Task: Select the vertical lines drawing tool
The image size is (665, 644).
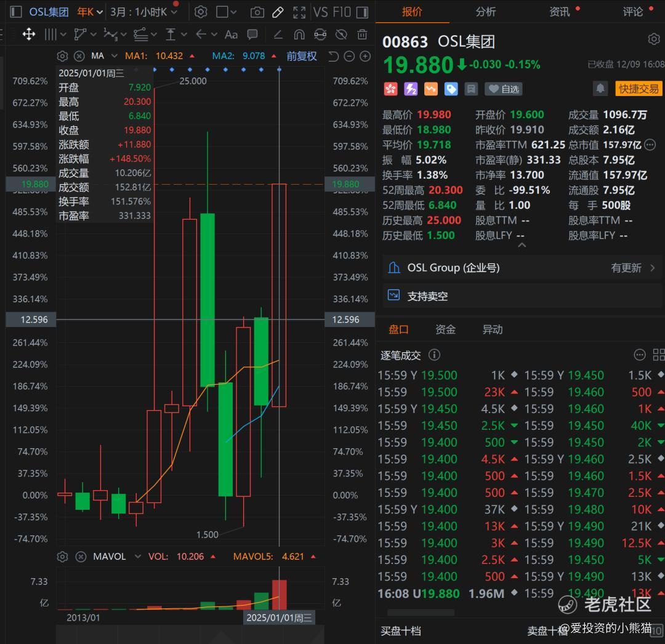Action: point(50,34)
